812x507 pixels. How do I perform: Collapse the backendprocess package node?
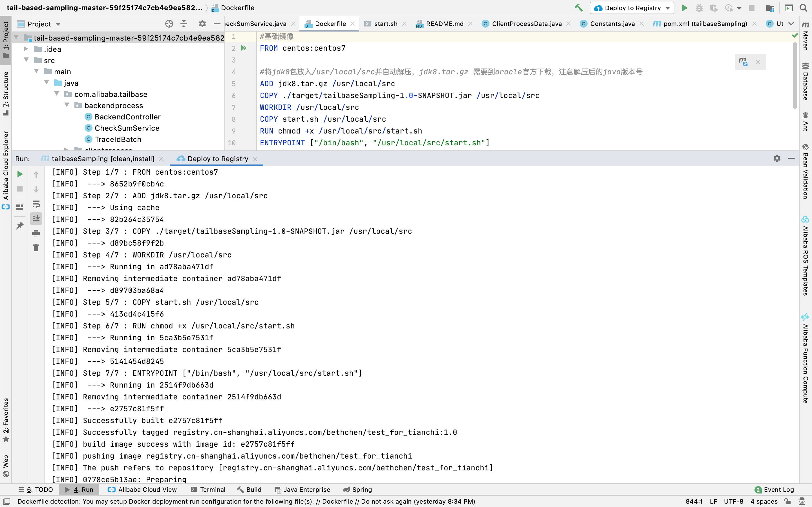pyautogui.click(x=67, y=105)
